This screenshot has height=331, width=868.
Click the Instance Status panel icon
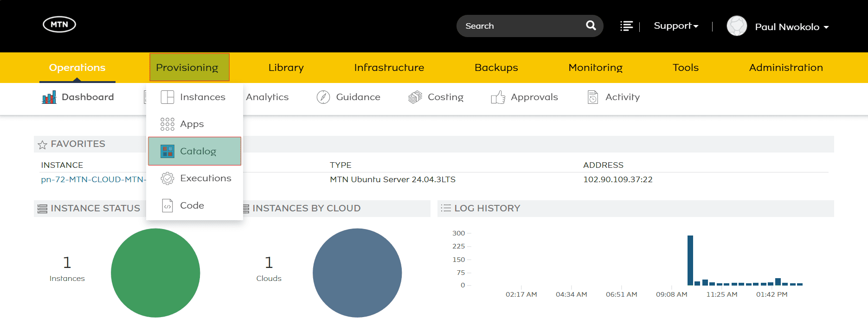coord(42,209)
